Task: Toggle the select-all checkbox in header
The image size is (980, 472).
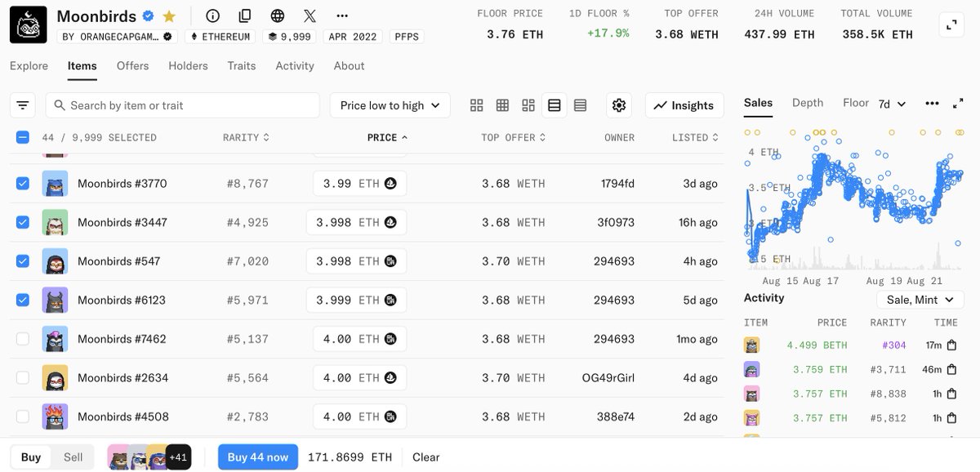Action: (23, 137)
